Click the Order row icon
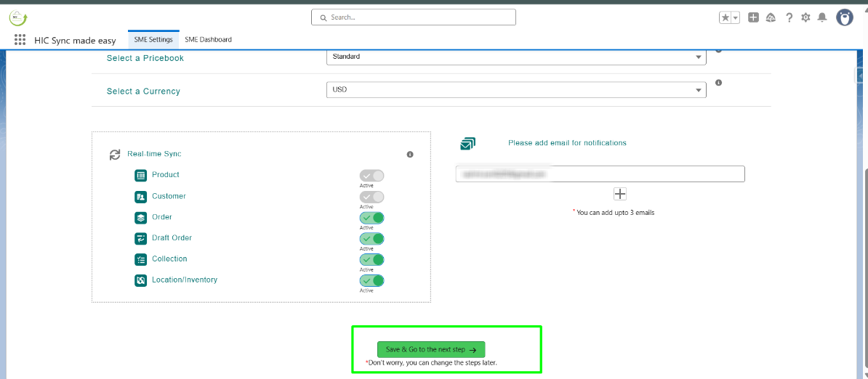 click(140, 217)
